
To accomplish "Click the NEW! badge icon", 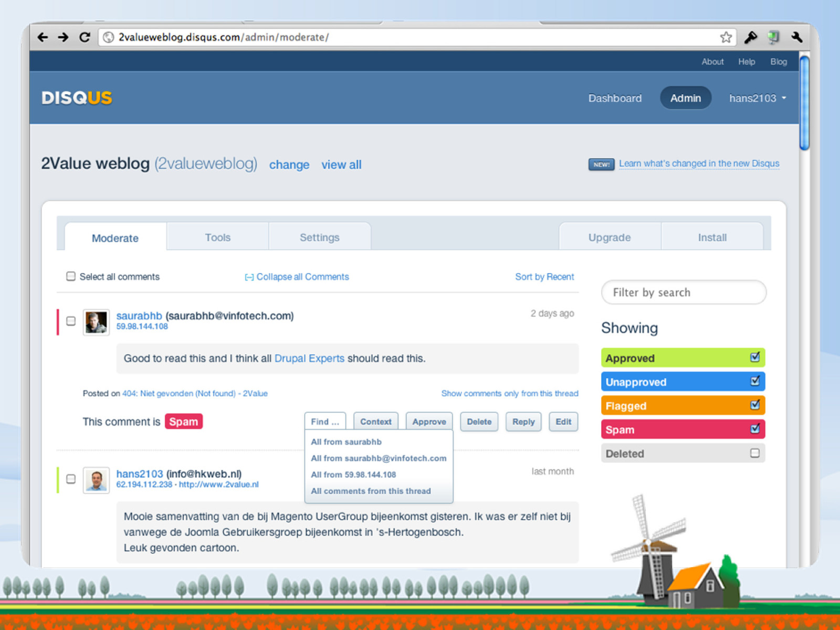I will [601, 164].
